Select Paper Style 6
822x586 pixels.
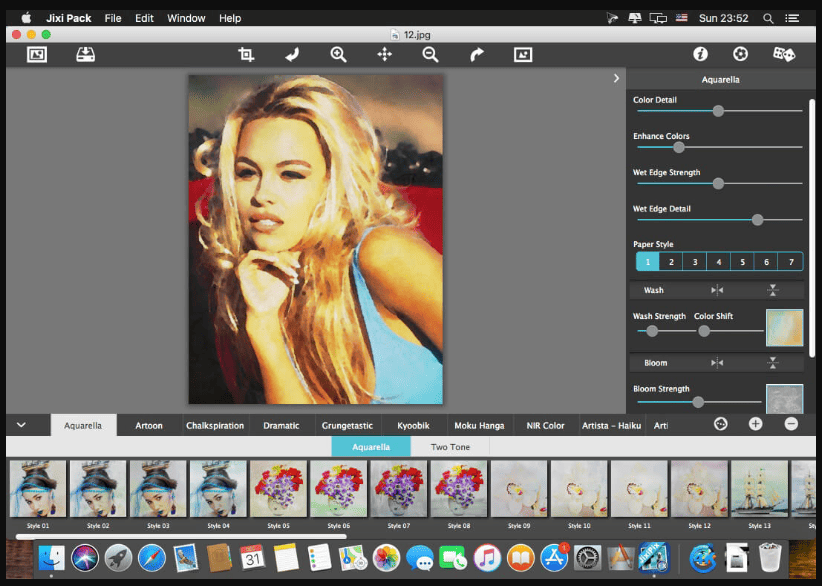766,262
